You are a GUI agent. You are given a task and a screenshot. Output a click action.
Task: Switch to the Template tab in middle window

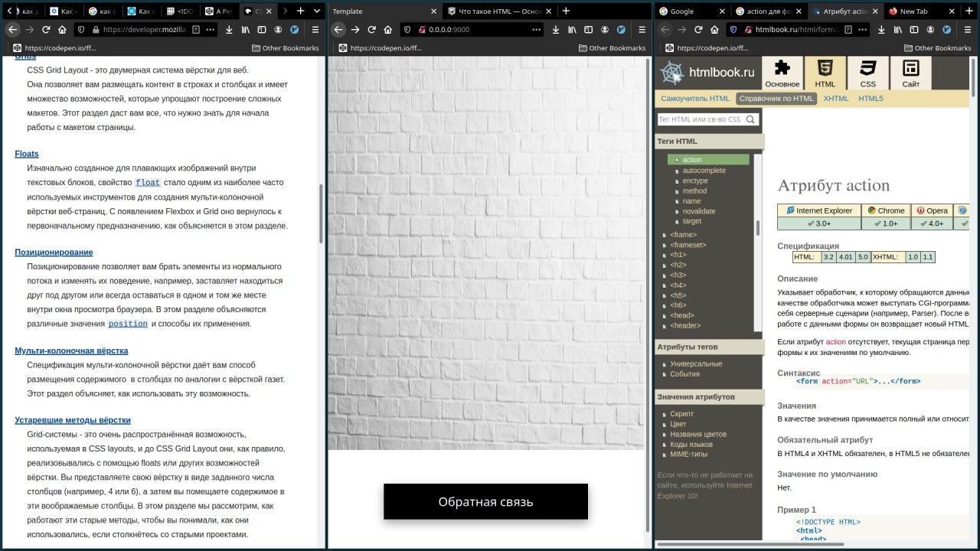coord(385,11)
